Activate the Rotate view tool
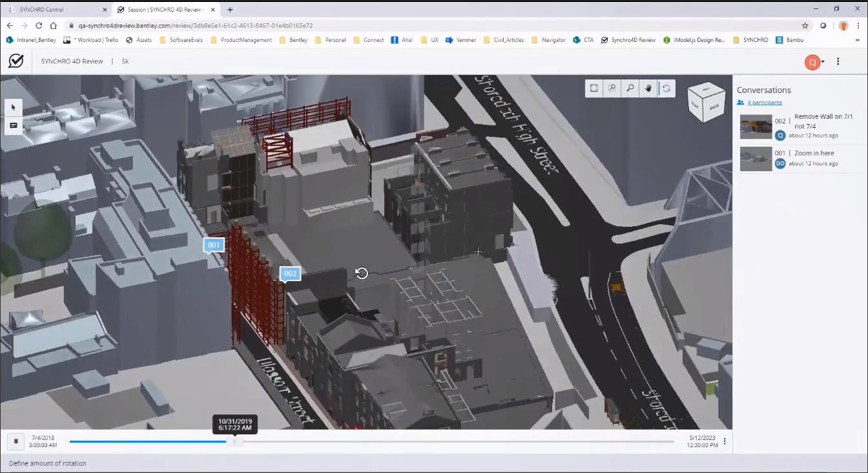Viewport: 868px width, 473px height. [x=666, y=89]
